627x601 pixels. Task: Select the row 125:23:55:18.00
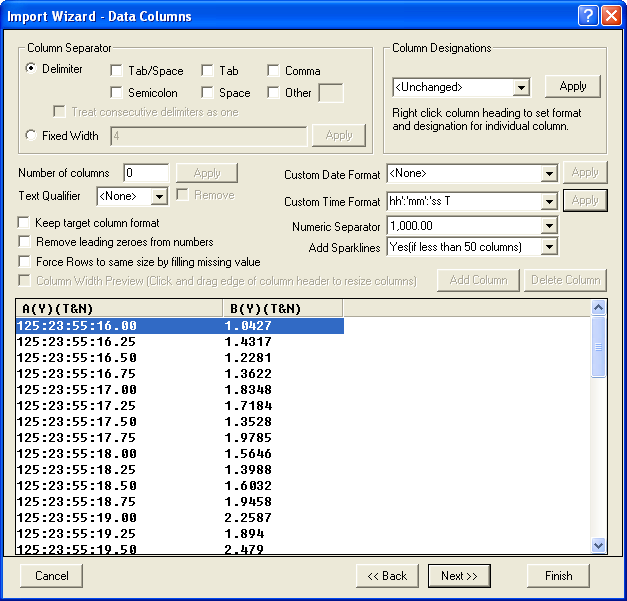click(x=180, y=454)
